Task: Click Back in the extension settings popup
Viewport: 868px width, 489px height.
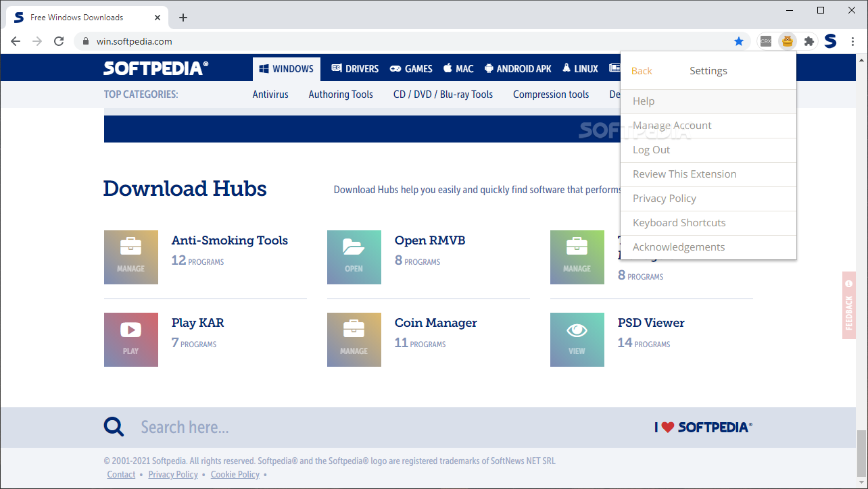Action: point(642,71)
